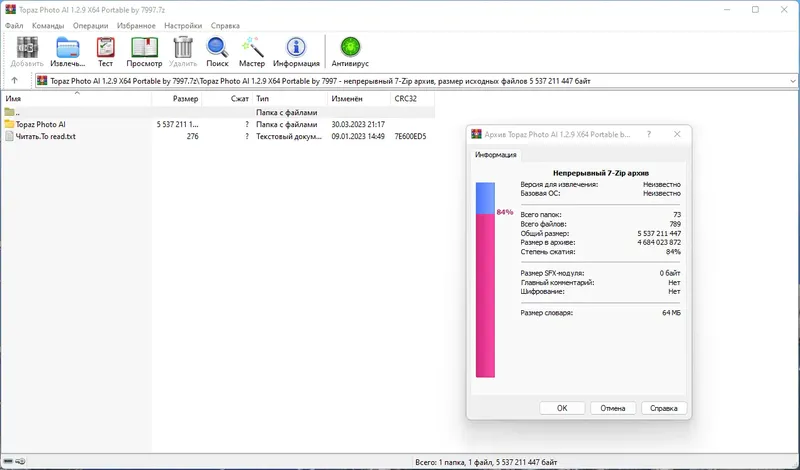Image resolution: width=800 pixels, height=470 pixels.
Task: Click the drive icon in the status bar
Action: (8, 461)
